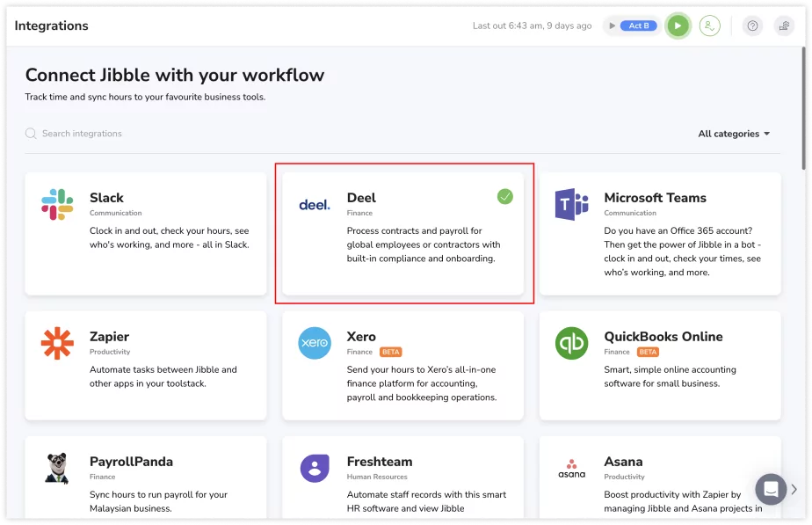Click the page vertical scrollbar
812x525 pixels.
pyautogui.click(x=803, y=109)
